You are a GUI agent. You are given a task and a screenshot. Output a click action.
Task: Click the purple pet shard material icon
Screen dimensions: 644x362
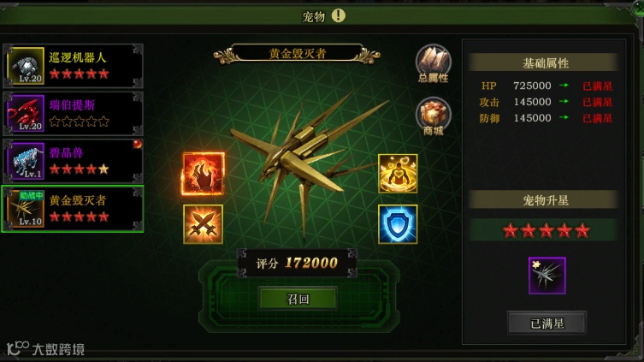tap(547, 276)
